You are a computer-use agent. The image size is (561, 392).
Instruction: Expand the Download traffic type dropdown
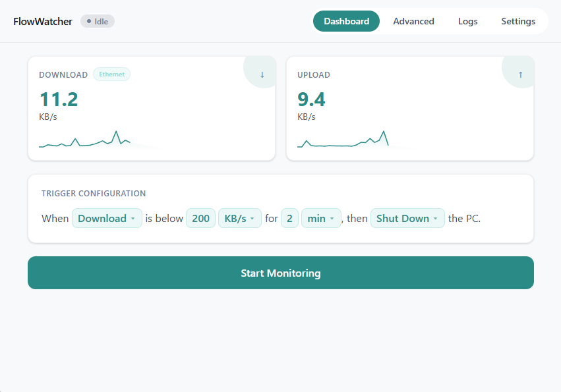click(x=107, y=218)
